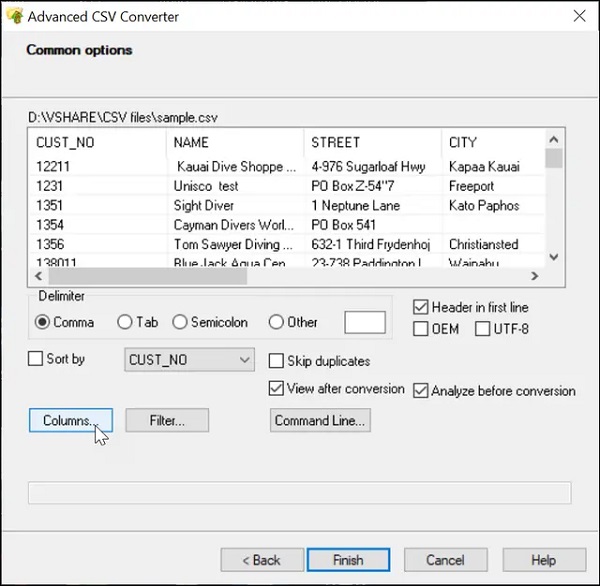Click the preview scroll-up arrow
This screenshot has height=586, width=600.
pos(554,139)
